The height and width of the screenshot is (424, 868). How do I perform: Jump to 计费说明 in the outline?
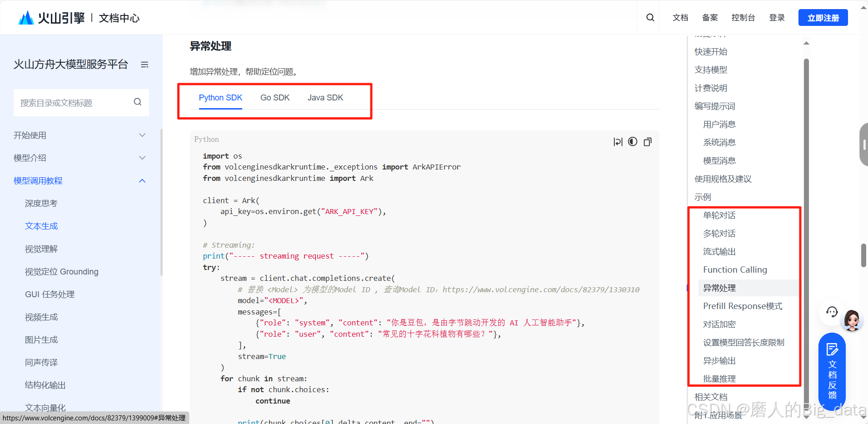(711, 88)
